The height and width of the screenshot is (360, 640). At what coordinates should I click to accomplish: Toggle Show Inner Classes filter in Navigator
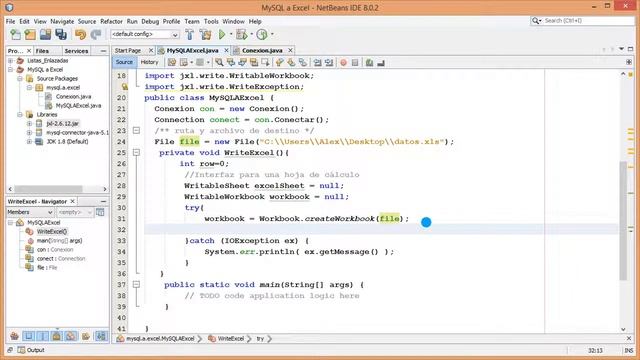click(x=71, y=336)
